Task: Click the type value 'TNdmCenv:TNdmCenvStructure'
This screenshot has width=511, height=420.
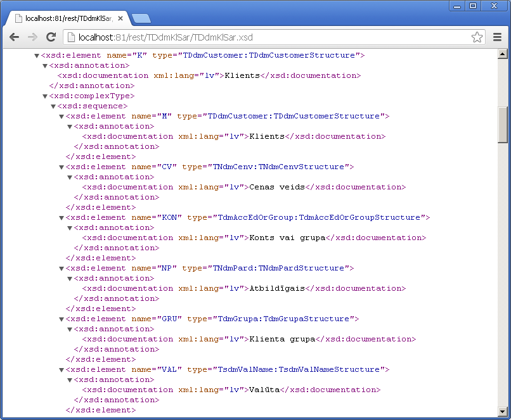Action: tap(278, 167)
